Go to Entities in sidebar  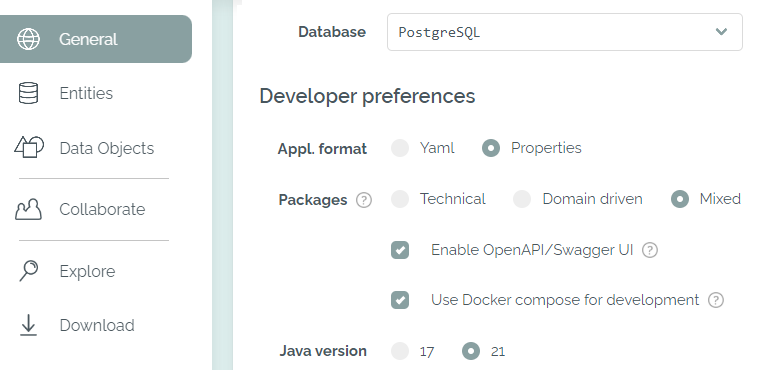click(86, 93)
